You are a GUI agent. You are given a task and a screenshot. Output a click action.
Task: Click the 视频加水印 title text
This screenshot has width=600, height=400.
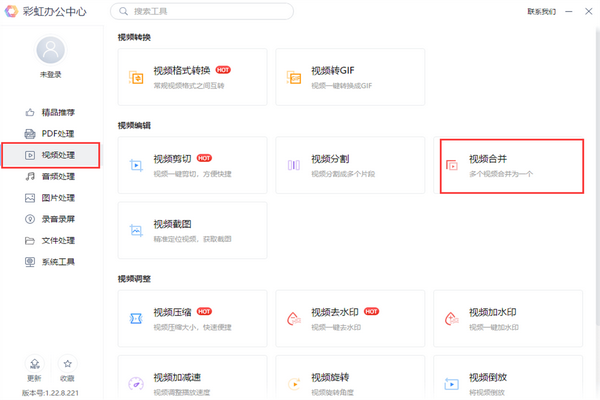pos(492,312)
